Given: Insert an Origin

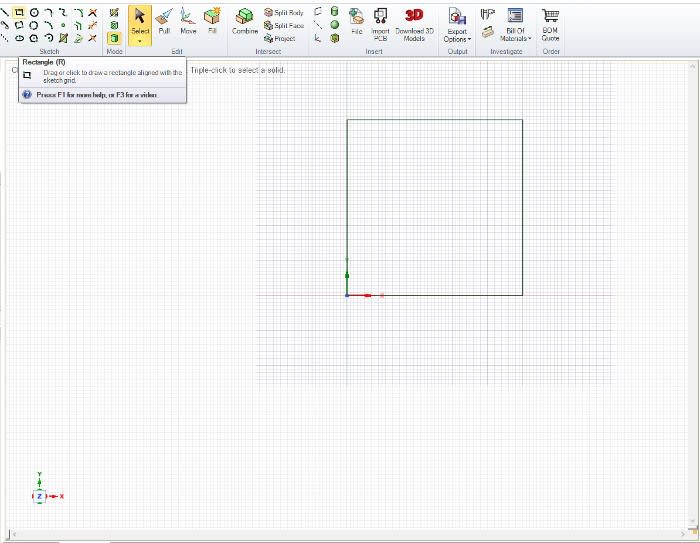Looking at the screenshot, I should tap(318, 38).
